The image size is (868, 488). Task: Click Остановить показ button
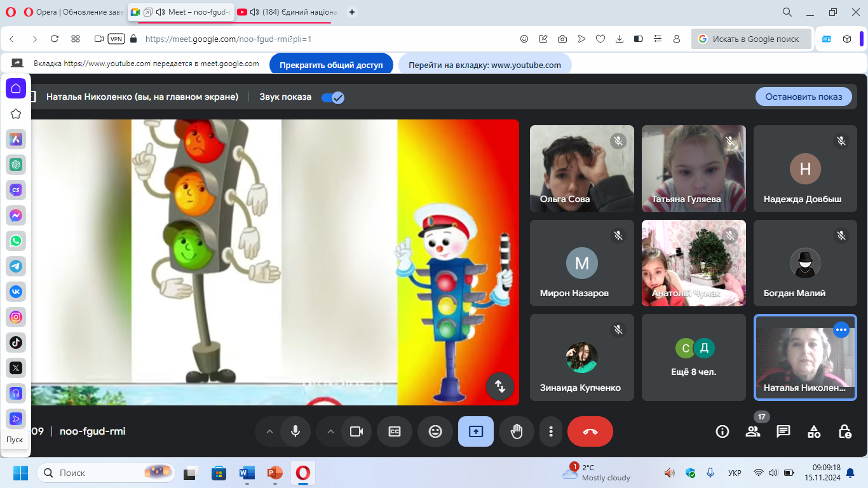pos(804,97)
